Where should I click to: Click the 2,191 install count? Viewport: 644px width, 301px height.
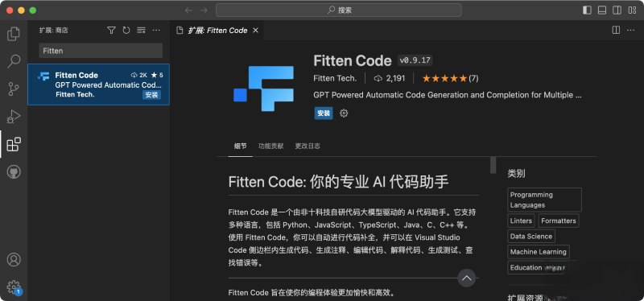(x=390, y=78)
